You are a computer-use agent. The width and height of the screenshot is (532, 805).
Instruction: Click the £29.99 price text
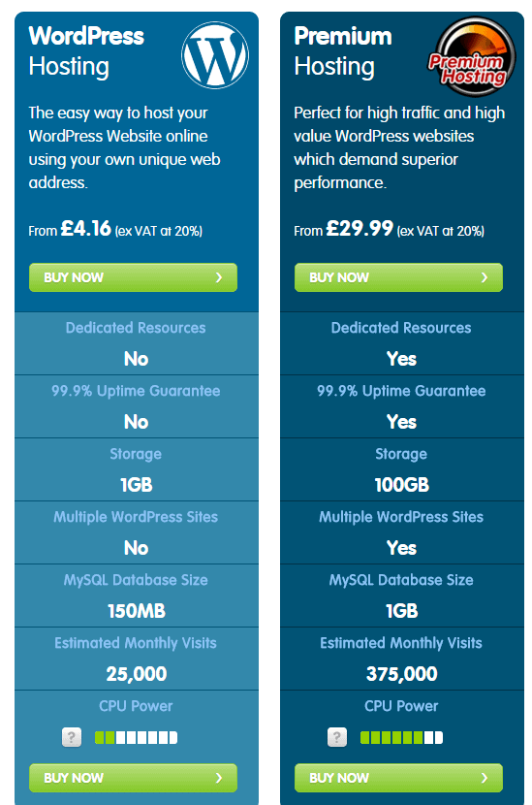click(360, 228)
